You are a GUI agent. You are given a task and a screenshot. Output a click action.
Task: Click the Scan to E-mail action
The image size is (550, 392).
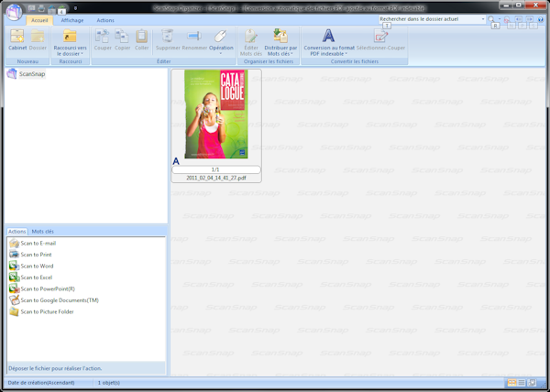(x=38, y=243)
